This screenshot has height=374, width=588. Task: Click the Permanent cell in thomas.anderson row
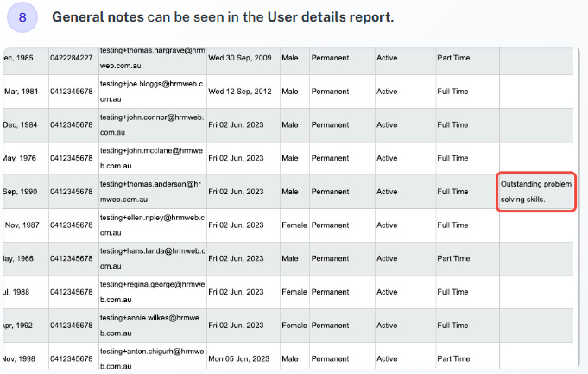click(x=343, y=192)
